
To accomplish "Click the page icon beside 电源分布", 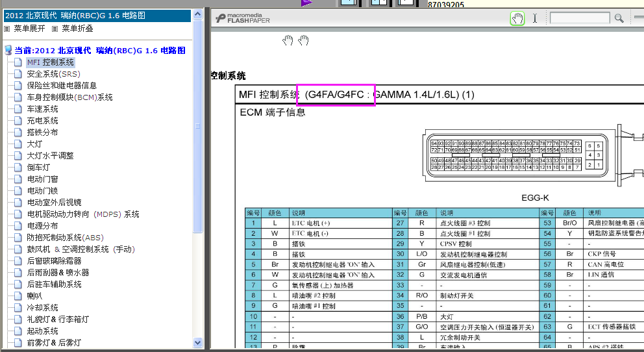I will pyautogui.click(x=18, y=226).
